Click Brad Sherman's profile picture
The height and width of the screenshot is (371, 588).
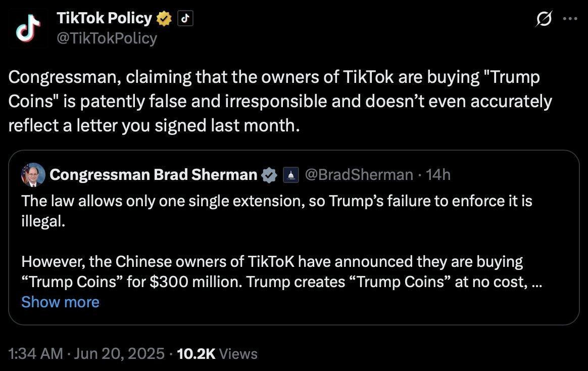tap(33, 175)
